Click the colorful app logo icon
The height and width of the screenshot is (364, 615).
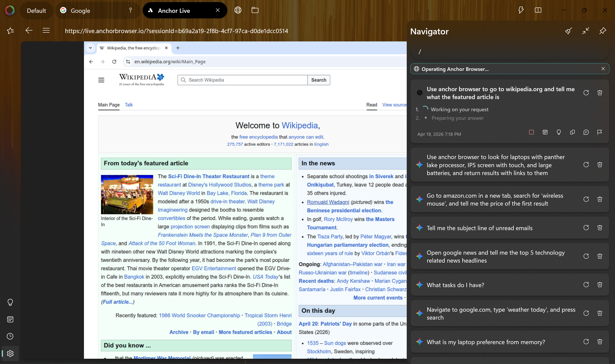(x=10, y=10)
